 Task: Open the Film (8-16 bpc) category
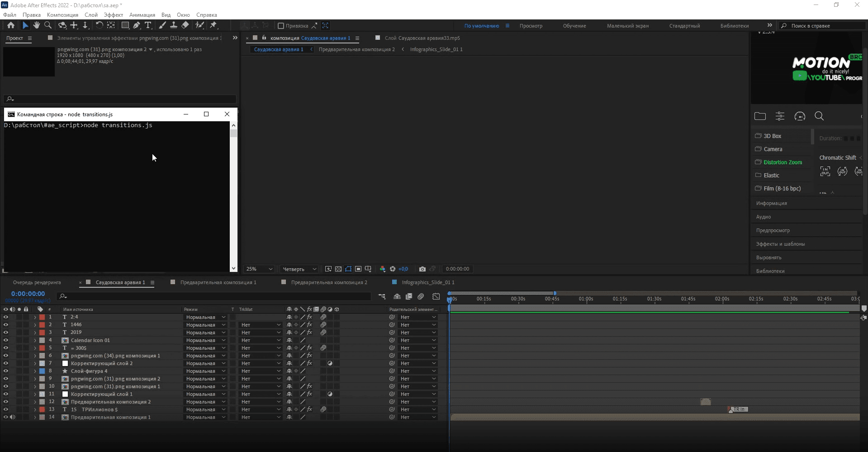pyautogui.click(x=782, y=189)
